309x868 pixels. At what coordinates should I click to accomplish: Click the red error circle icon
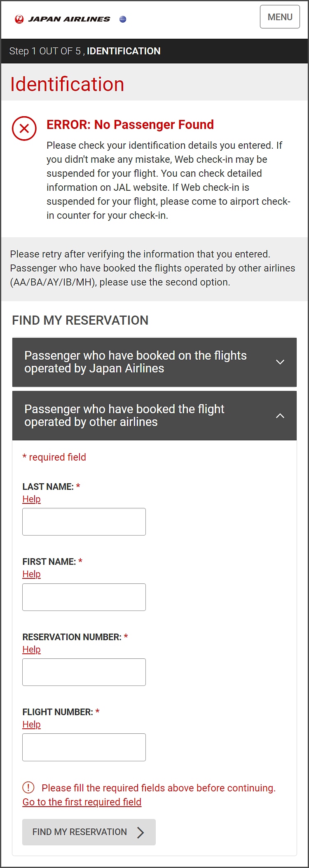(x=25, y=128)
